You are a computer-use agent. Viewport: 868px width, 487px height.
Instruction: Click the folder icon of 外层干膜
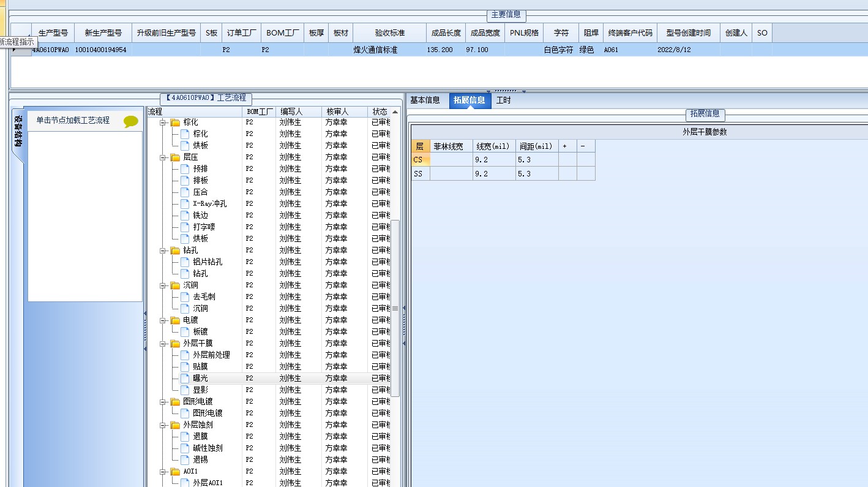tap(175, 344)
